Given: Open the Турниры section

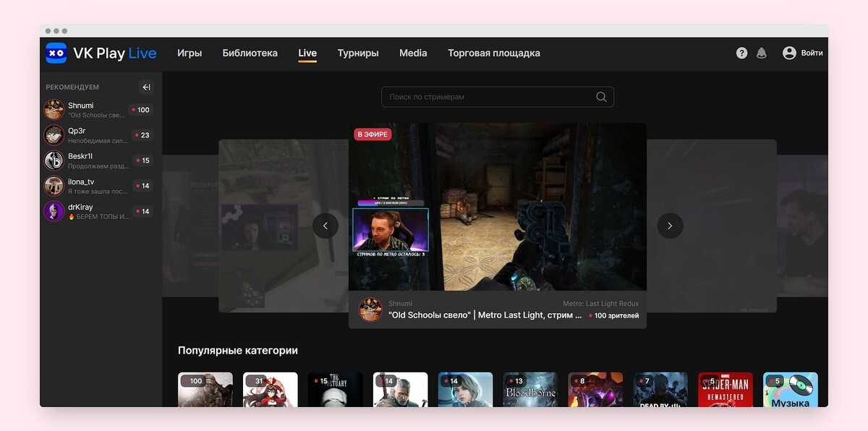Looking at the screenshot, I should pos(358,53).
